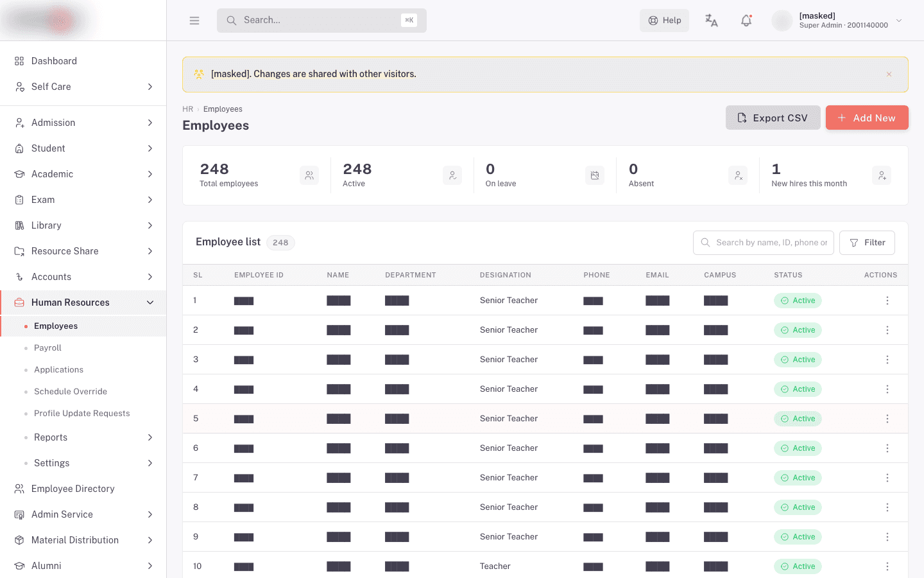The image size is (924, 578).
Task: Click the Active employees card icon
Action: coord(452,175)
